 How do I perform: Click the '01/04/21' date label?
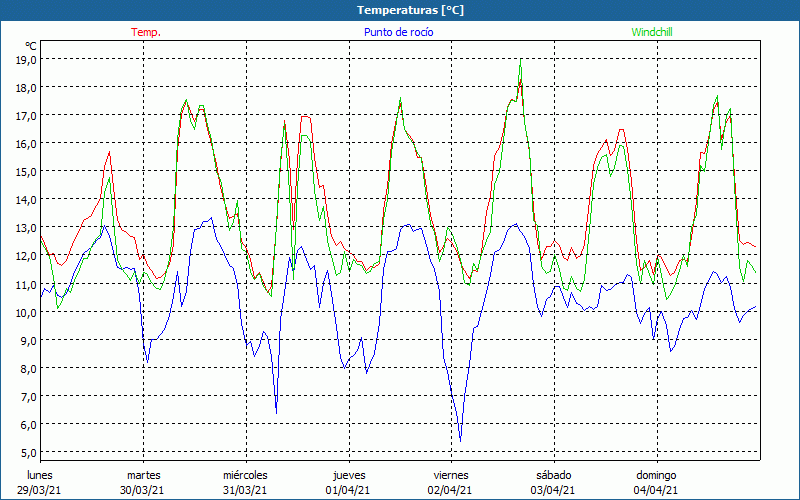[x=348, y=490]
